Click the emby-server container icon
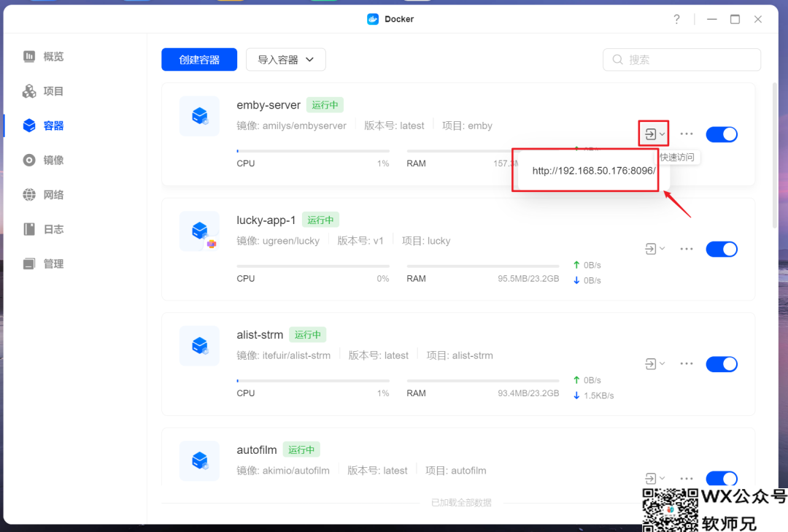The image size is (788, 532). pyautogui.click(x=199, y=115)
